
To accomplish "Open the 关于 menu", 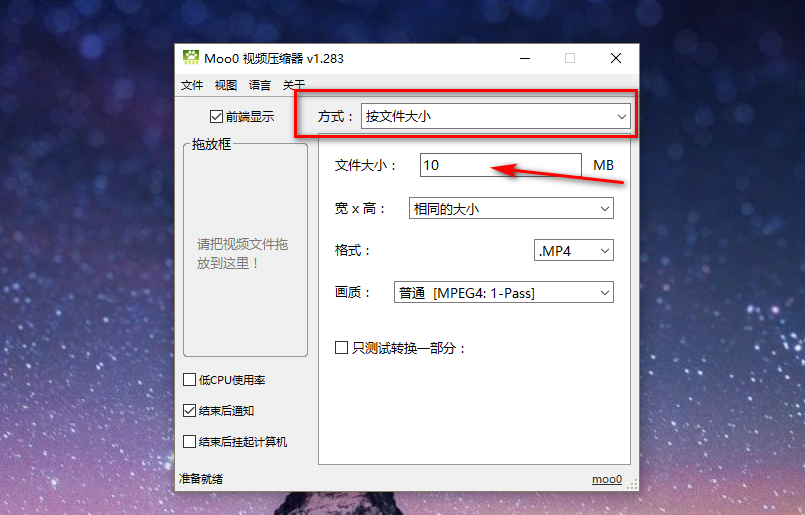I will click(294, 85).
